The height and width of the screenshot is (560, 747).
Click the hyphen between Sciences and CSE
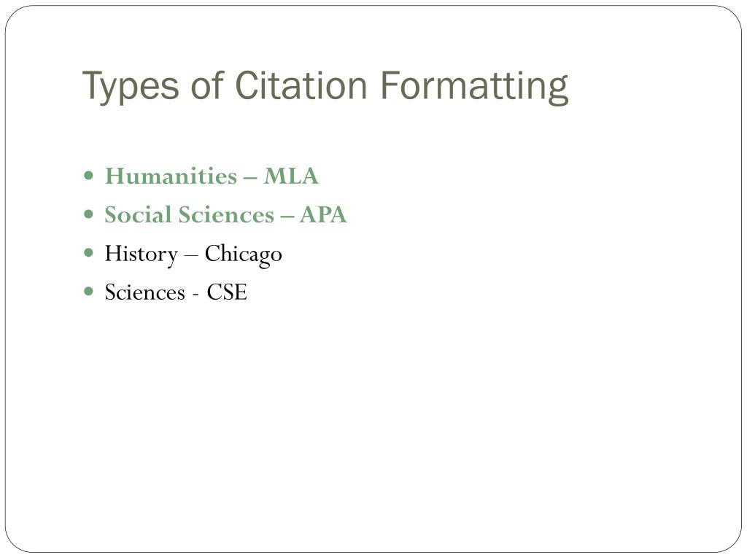[x=196, y=295]
